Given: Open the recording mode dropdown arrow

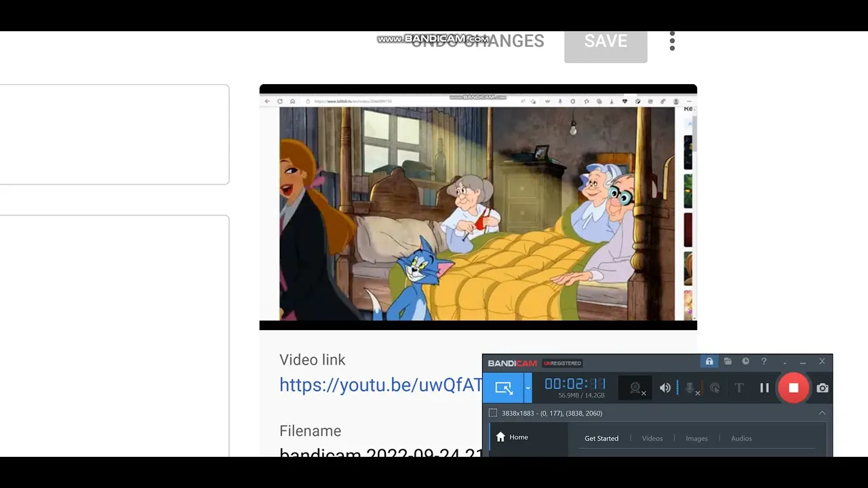Looking at the screenshot, I should (x=528, y=388).
